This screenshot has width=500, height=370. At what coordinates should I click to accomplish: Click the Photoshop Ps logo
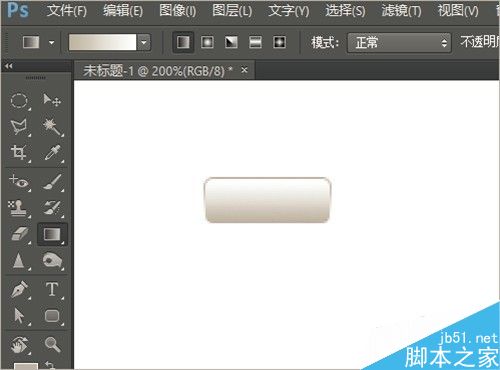click(x=18, y=10)
